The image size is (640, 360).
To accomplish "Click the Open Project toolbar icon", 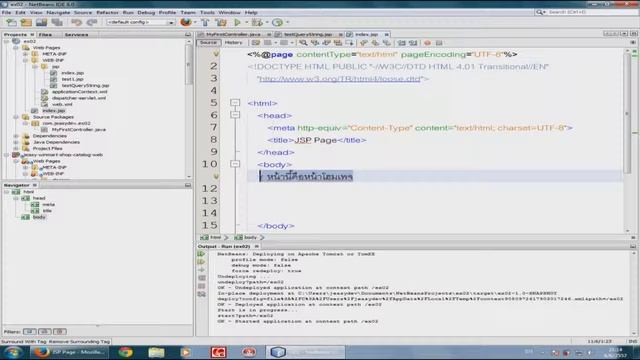I will point(41,22).
